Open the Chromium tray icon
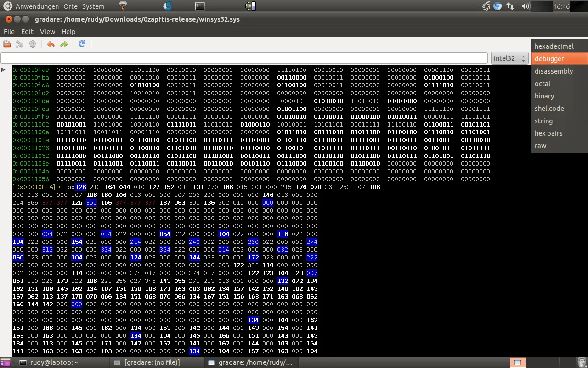The height and width of the screenshot is (368, 588). point(498,6)
